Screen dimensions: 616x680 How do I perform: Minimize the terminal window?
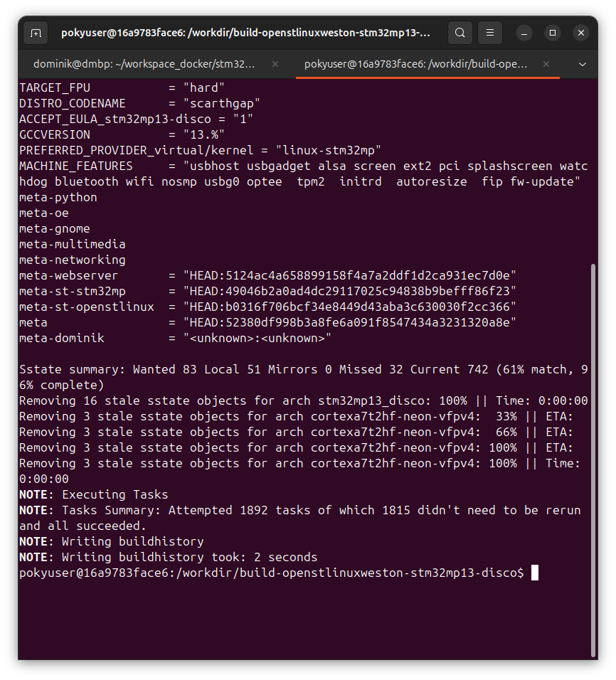click(524, 33)
